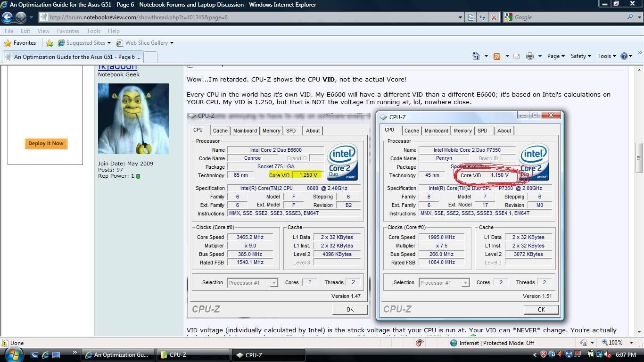644x362 pixels.
Task: Click the Favorites star button
Action: (x=20, y=43)
